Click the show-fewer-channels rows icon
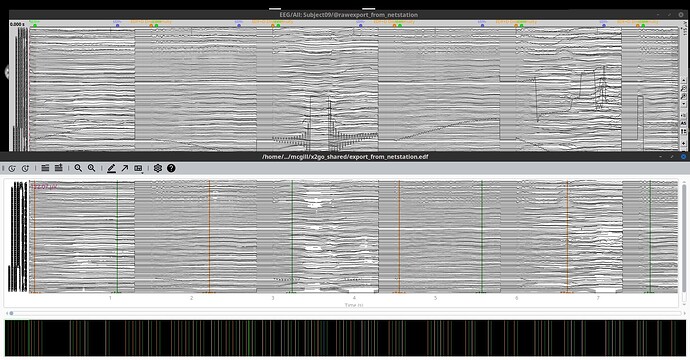690x360 pixels. pyautogui.click(x=45, y=168)
